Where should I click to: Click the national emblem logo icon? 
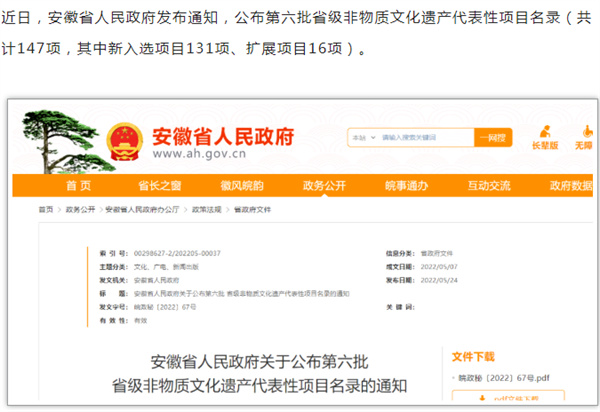click(124, 141)
